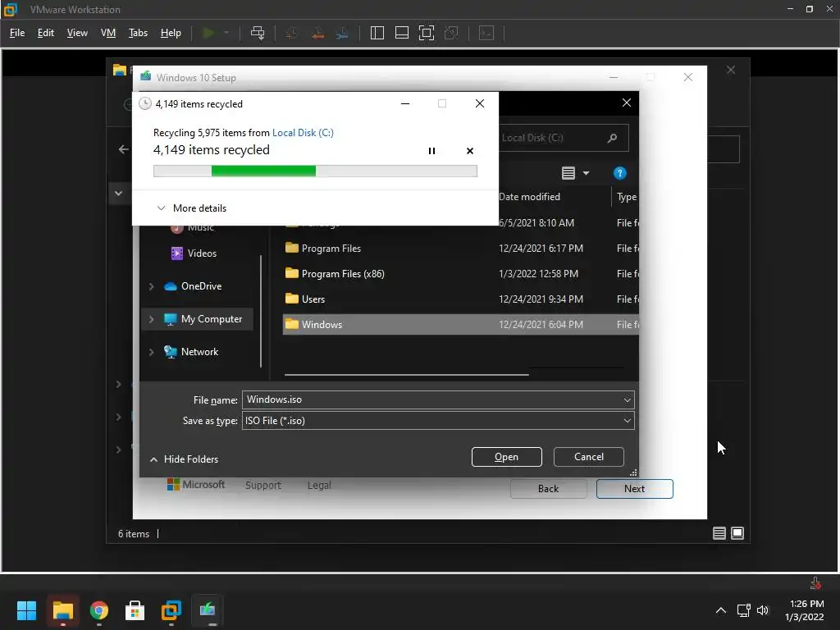The width and height of the screenshot is (840, 630).
Task: Sort by the Date modified column header
Action: (x=529, y=197)
